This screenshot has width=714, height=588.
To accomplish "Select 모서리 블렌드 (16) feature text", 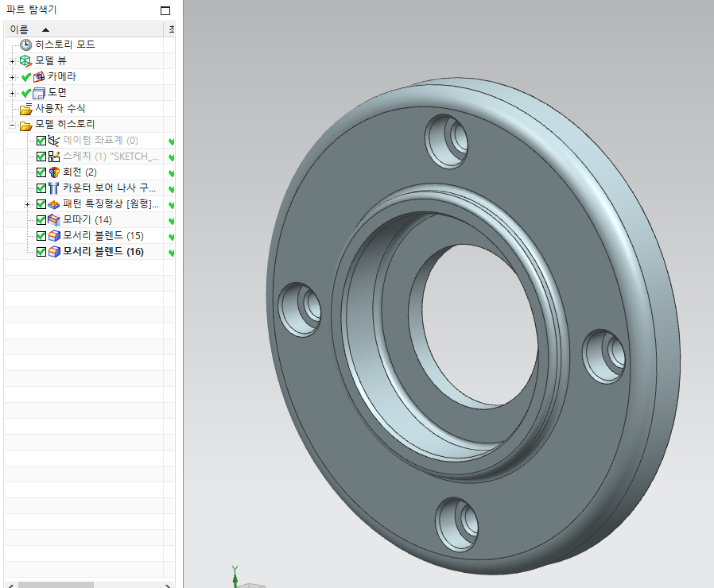I will pos(103,252).
